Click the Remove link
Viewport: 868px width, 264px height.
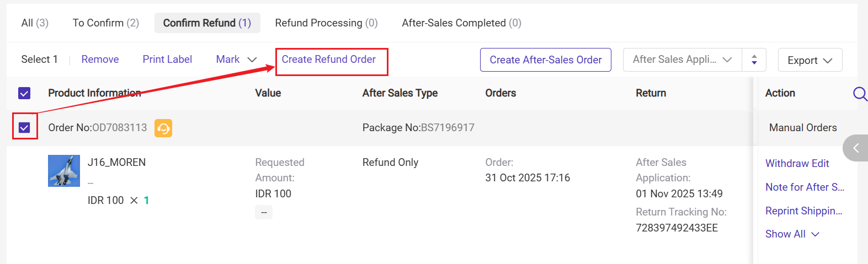point(100,60)
